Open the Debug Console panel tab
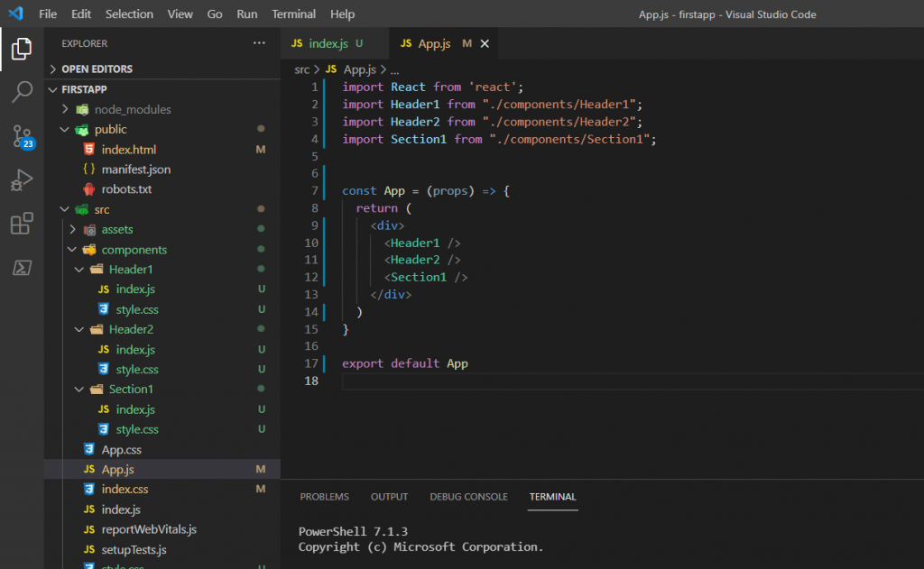The width and height of the screenshot is (924, 569). click(468, 497)
